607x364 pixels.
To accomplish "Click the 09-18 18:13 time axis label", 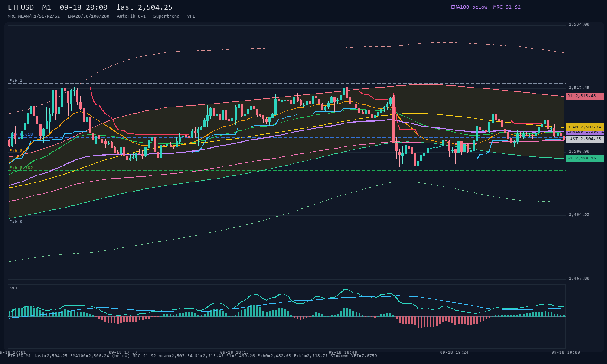I will pos(235,352).
